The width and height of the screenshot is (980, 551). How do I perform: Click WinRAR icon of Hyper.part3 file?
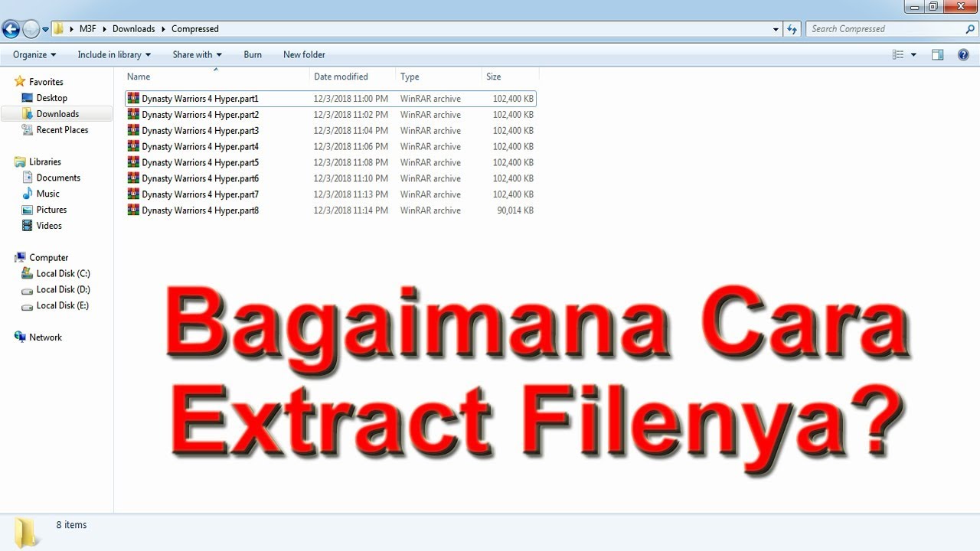coord(134,130)
